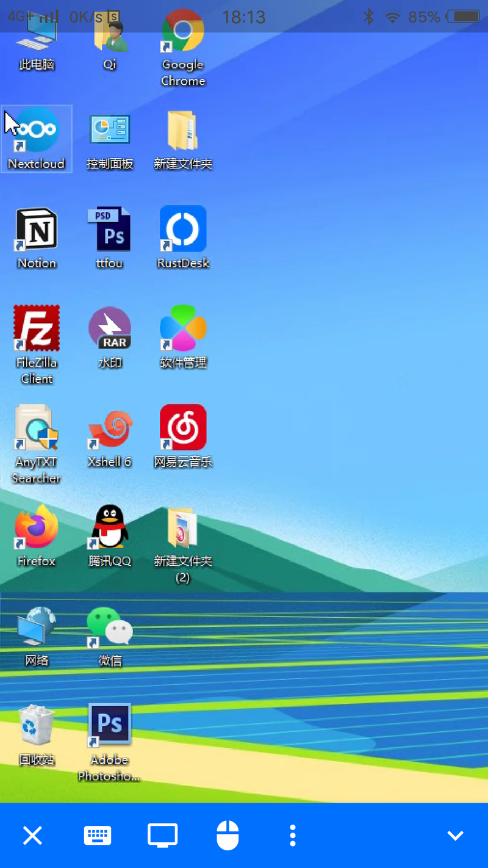The image size is (488, 868).
Task: Open the display settings monitor icon
Action: (163, 835)
